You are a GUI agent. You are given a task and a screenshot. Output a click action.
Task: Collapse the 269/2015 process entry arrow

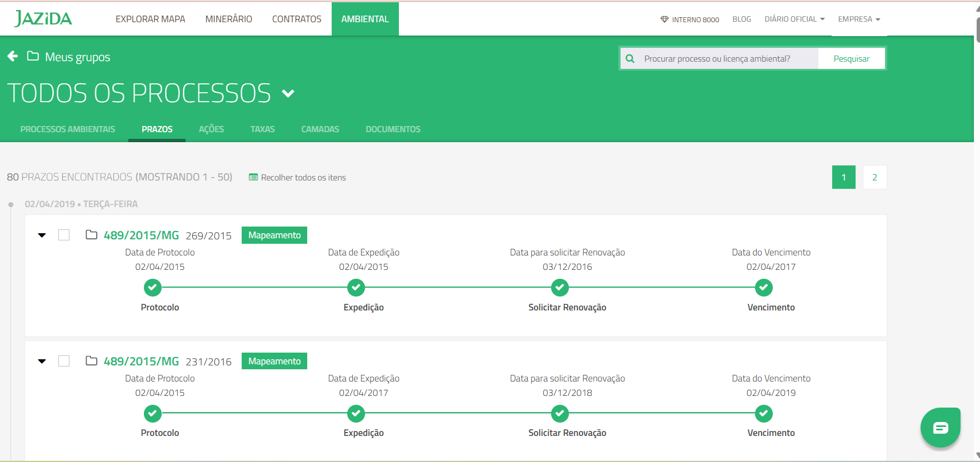(42, 235)
